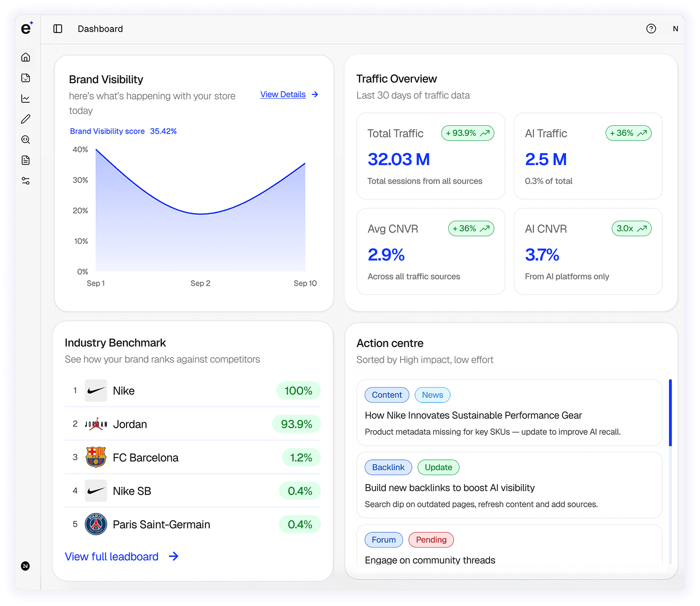Open the sliders settings sidebar icon

pos(26,181)
